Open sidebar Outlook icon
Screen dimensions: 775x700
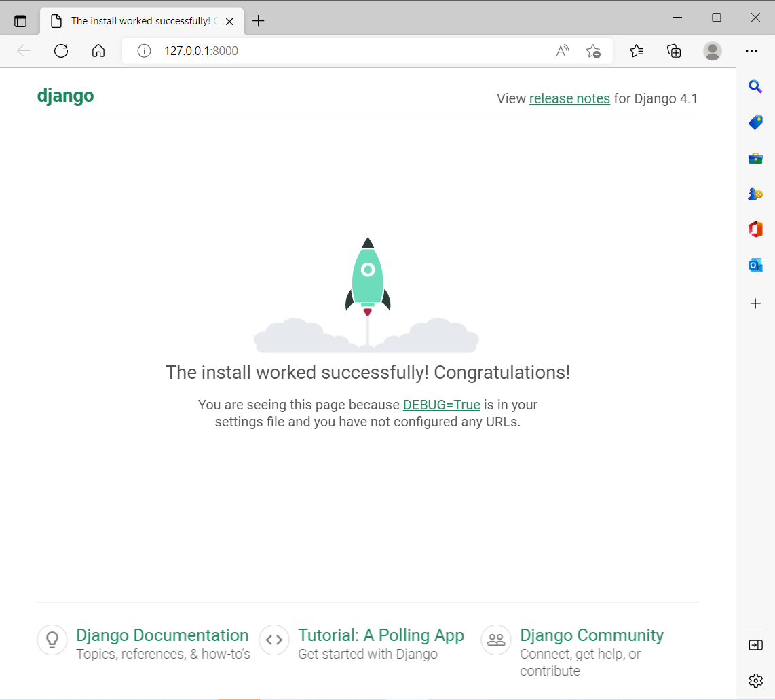755,265
